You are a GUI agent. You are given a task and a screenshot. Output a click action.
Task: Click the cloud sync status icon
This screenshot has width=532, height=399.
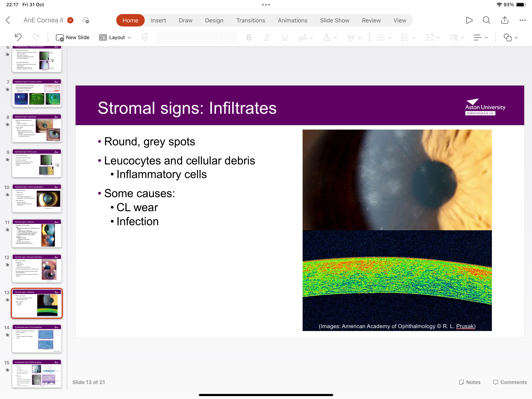86,20
